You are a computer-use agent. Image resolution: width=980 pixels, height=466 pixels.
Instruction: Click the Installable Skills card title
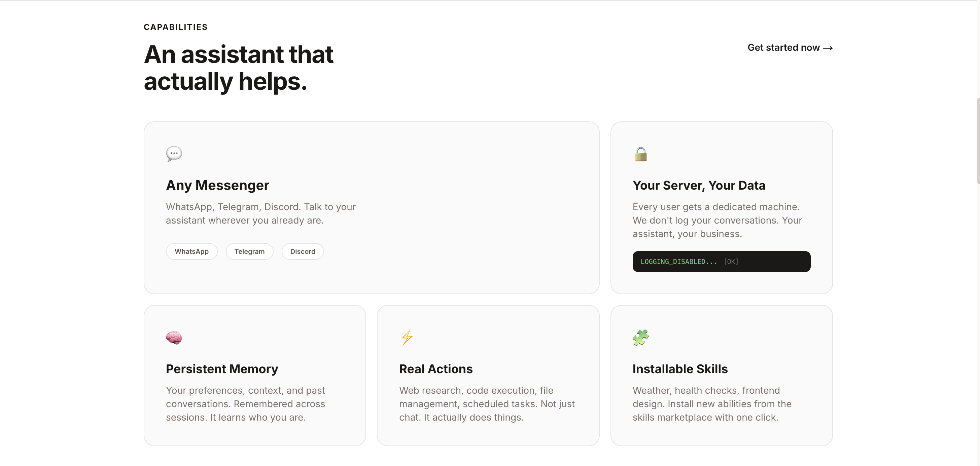pyautogui.click(x=680, y=369)
